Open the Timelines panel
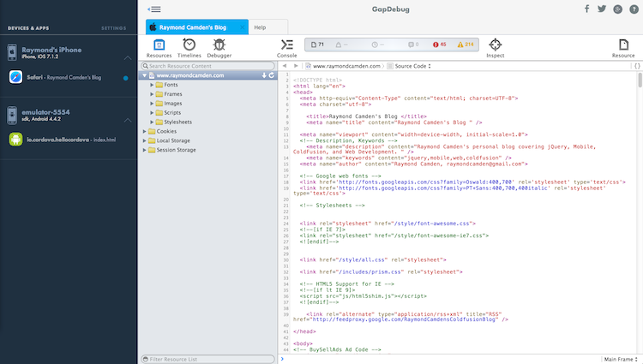Image resolution: width=643 pixels, height=364 pixels. [x=189, y=48]
